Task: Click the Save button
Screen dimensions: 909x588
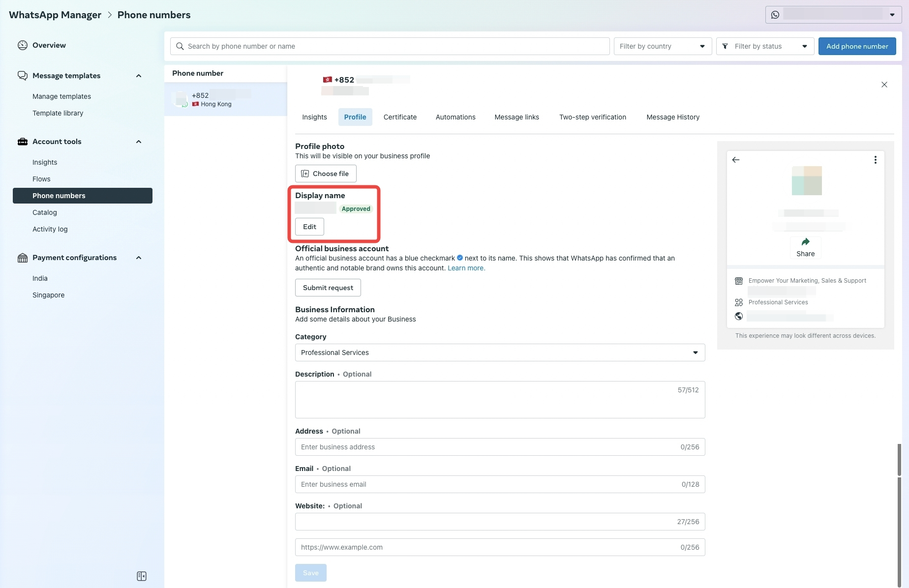Action: [310, 573]
